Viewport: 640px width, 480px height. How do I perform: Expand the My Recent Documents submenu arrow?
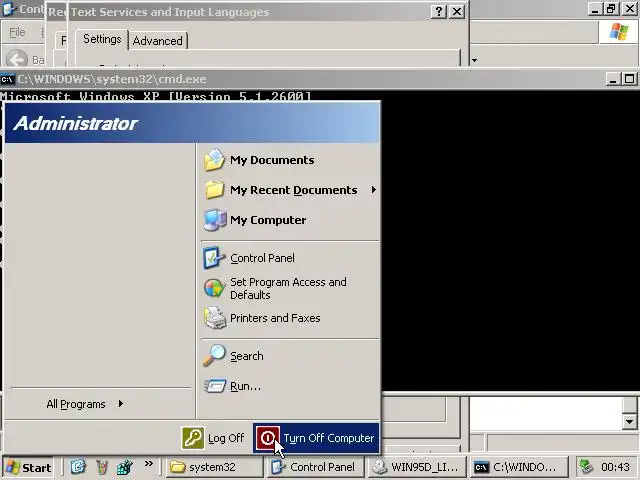[x=373, y=190]
